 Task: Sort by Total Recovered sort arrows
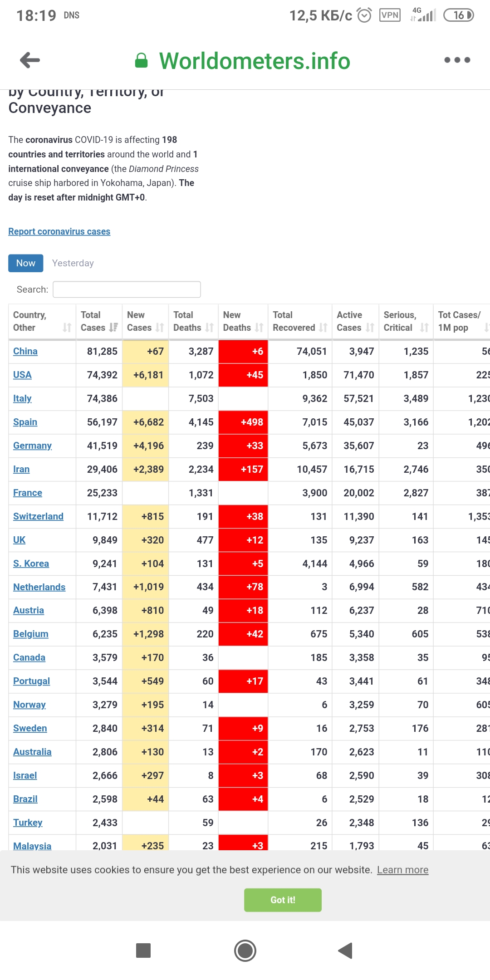coord(323,327)
